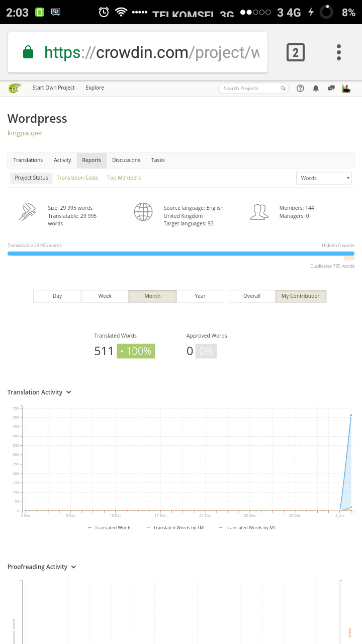Toggle Translated Words by MT legend series
The height and width of the screenshot is (644, 362).
[247, 528]
